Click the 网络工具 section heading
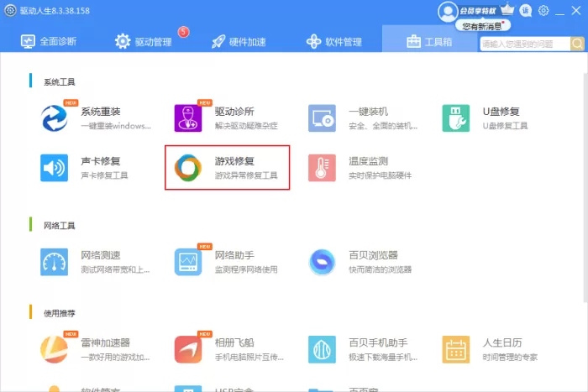The height and width of the screenshot is (392, 588). click(60, 226)
